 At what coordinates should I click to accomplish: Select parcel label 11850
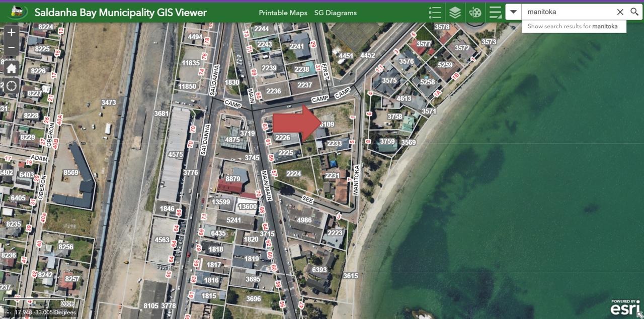187,86
